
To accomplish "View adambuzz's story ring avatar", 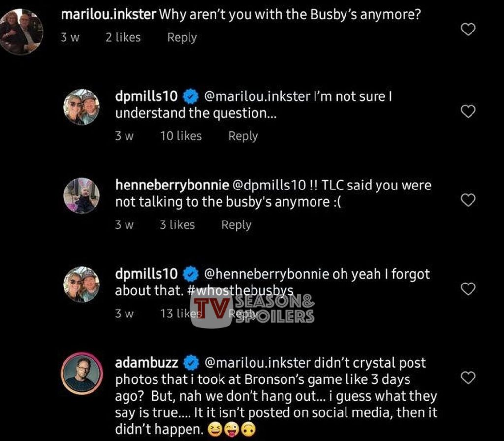I will click(82, 373).
